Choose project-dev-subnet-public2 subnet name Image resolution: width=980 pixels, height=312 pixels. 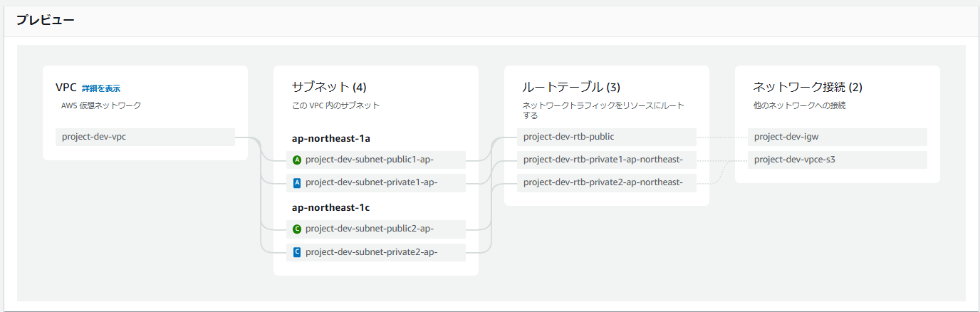pos(370,229)
